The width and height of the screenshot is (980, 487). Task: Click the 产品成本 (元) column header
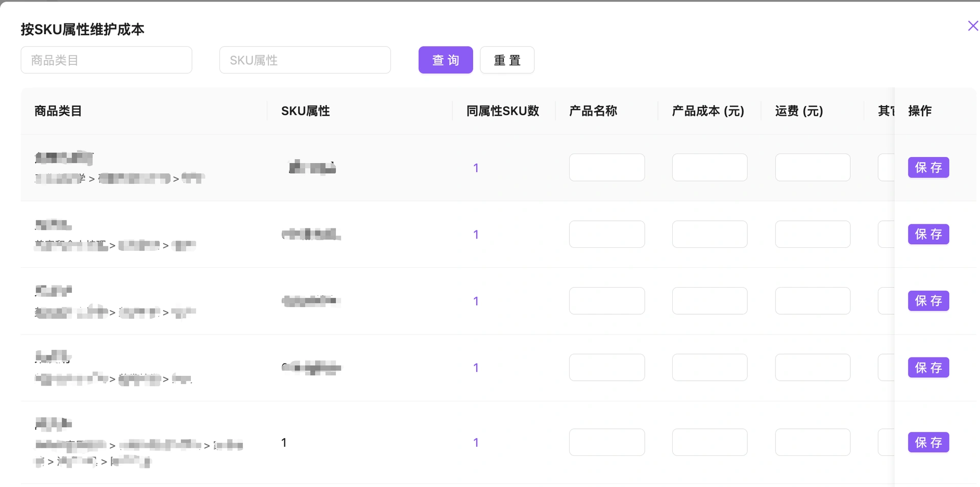(708, 111)
